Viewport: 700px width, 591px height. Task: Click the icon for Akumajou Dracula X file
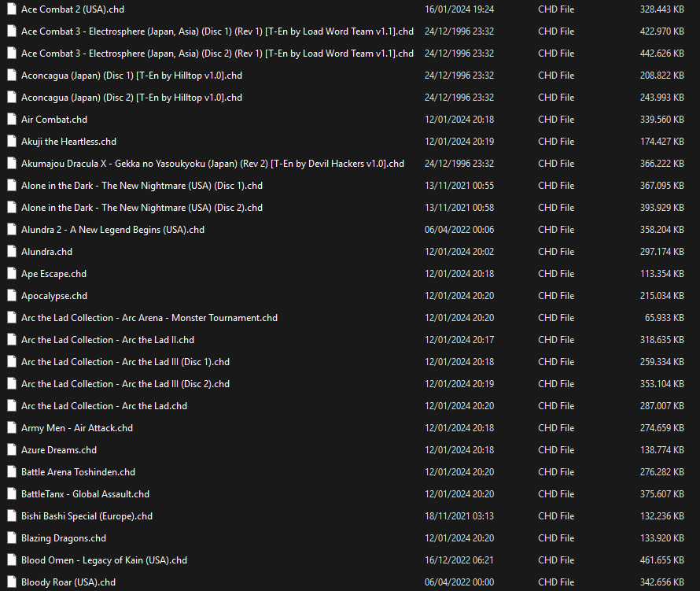click(12, 164)
